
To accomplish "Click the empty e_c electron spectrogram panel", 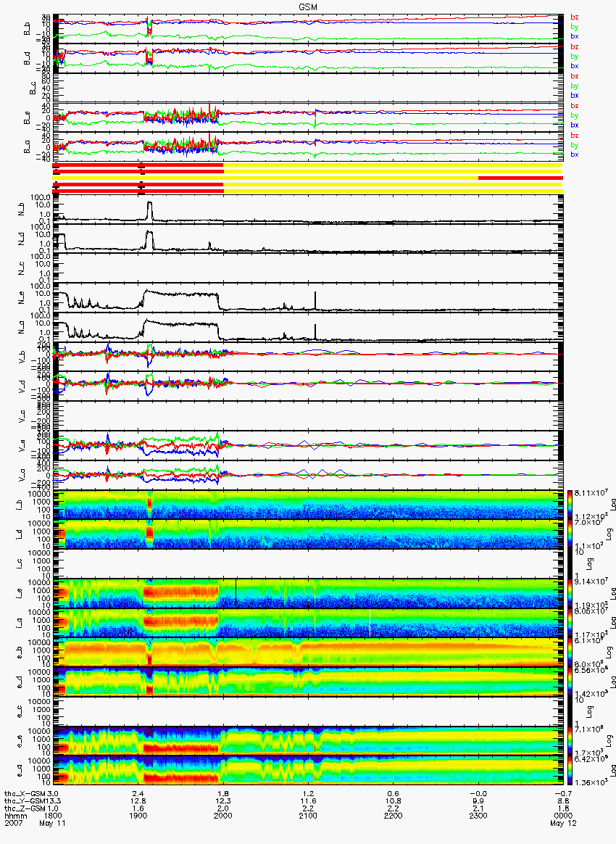I will [x=307, y=711].
